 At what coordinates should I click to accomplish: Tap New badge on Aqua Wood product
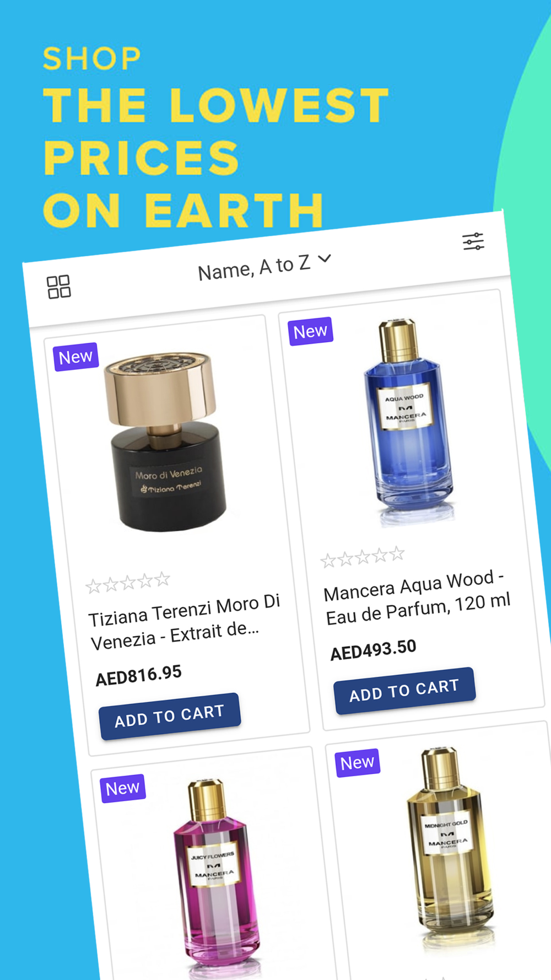[x=310, y=331]
